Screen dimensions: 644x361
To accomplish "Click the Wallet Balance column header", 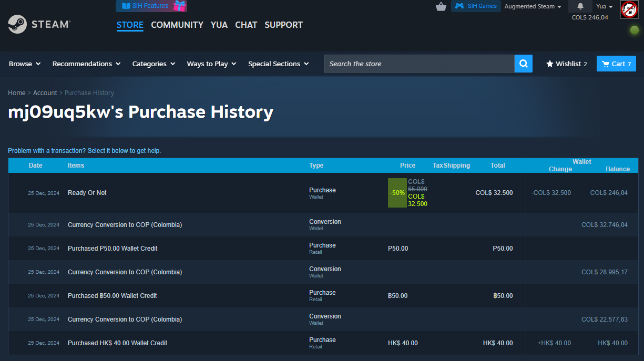I will [x=618, y=169].
